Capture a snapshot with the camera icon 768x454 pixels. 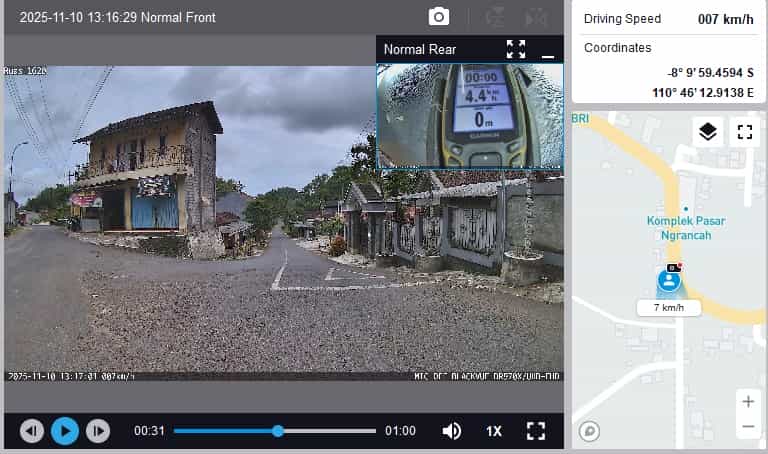point(438,17)
